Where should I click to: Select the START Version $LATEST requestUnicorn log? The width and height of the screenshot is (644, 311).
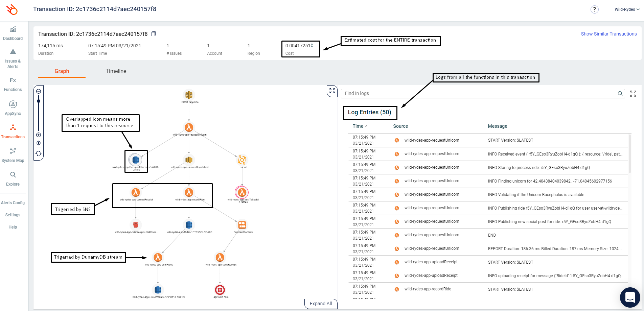488,140
